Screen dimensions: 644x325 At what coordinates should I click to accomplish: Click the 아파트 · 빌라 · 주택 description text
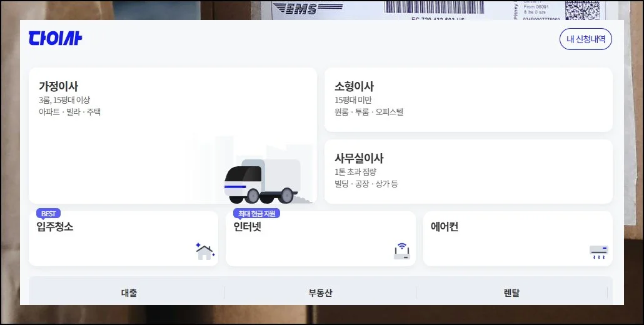tap(69, 112)
